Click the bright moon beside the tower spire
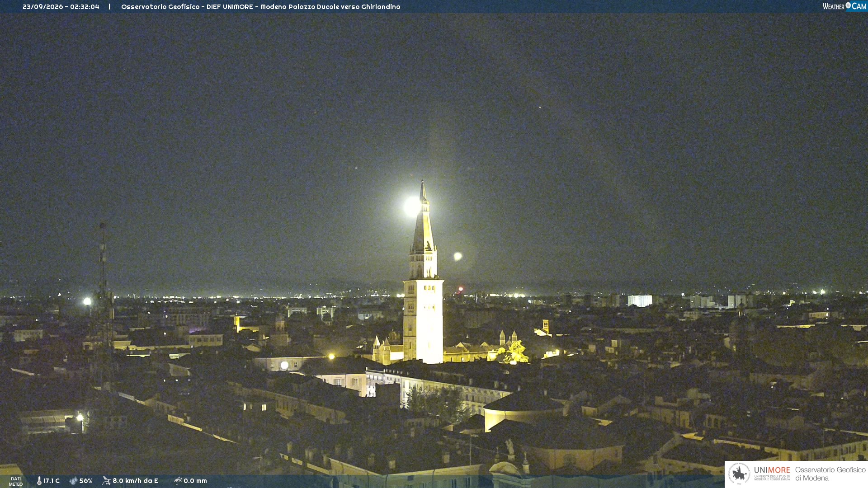868x488 pixels. click(x=412, y=206)
